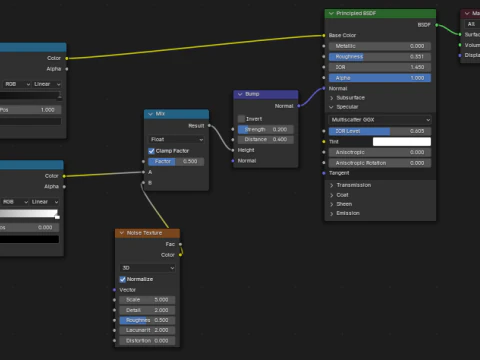Disable the Clamp Factor checkbox

tap(151, 151)
